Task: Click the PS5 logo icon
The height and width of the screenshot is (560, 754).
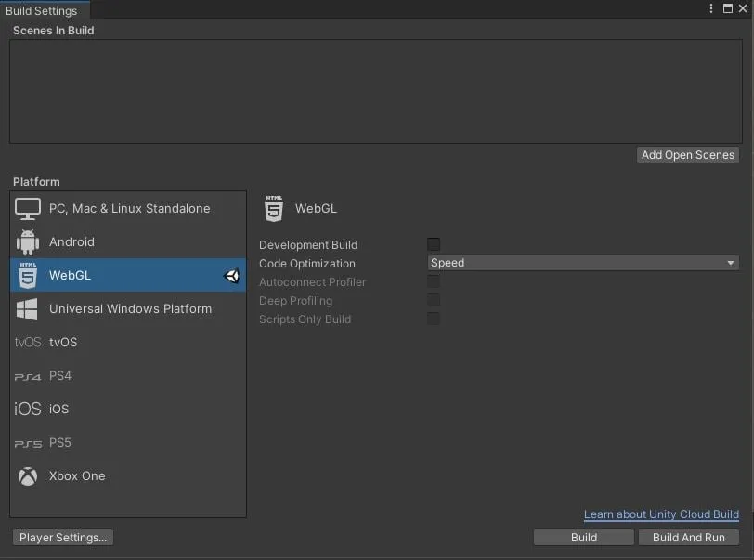Action: tap(28, 444)
